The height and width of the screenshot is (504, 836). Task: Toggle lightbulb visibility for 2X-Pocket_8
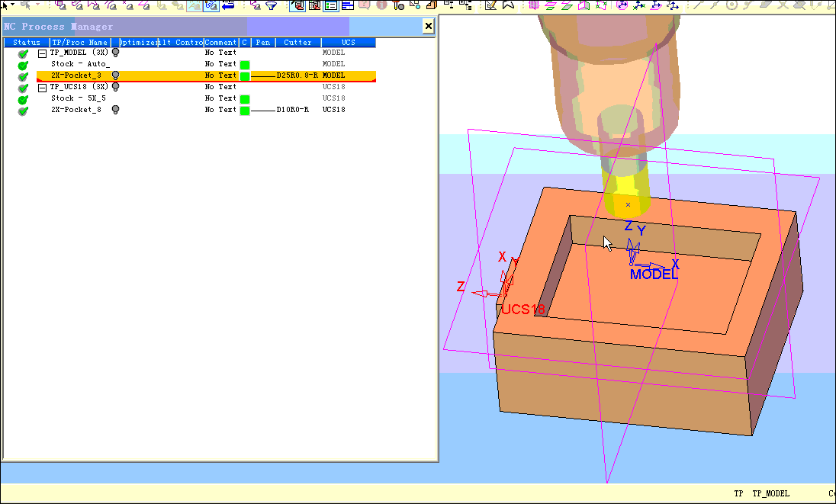[x=115, y=109]
